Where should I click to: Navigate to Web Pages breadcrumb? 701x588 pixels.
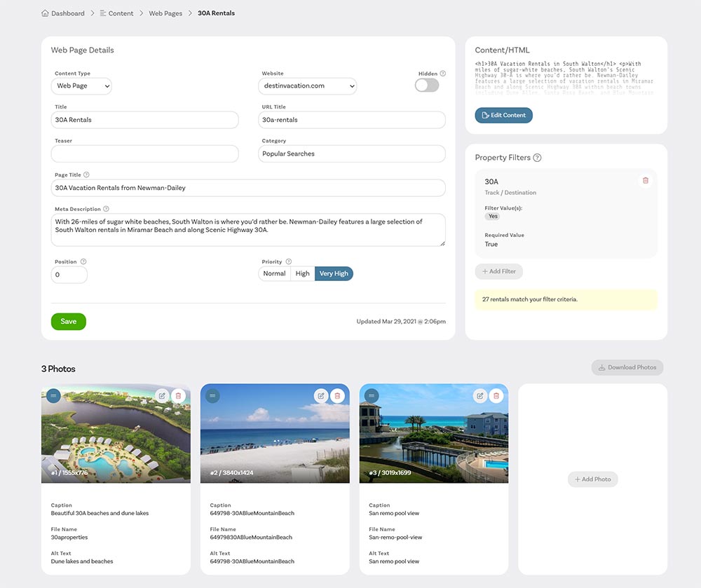[x=165, y=13]
